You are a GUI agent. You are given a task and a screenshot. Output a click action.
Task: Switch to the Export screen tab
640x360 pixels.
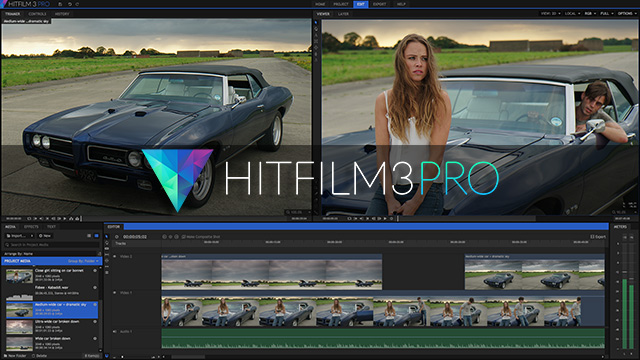pos(379,4)
